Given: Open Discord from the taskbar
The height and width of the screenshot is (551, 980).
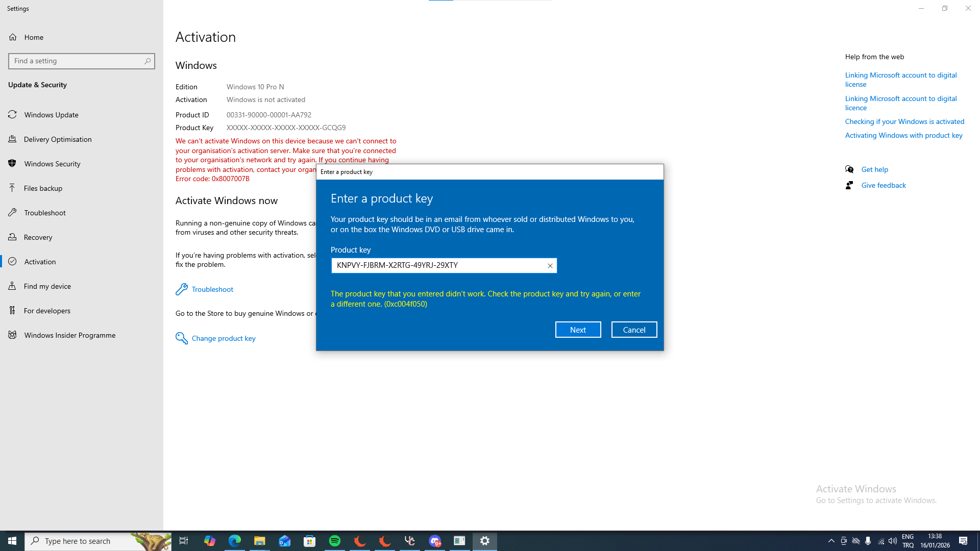Looking at the screenshot, I should [x=435, y=541].
